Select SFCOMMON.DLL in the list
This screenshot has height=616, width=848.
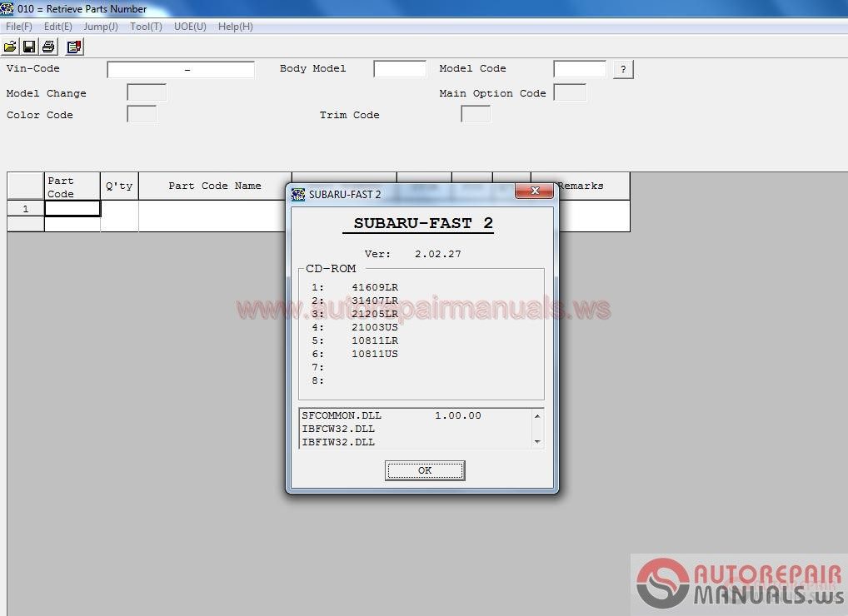tap(342, 415)
